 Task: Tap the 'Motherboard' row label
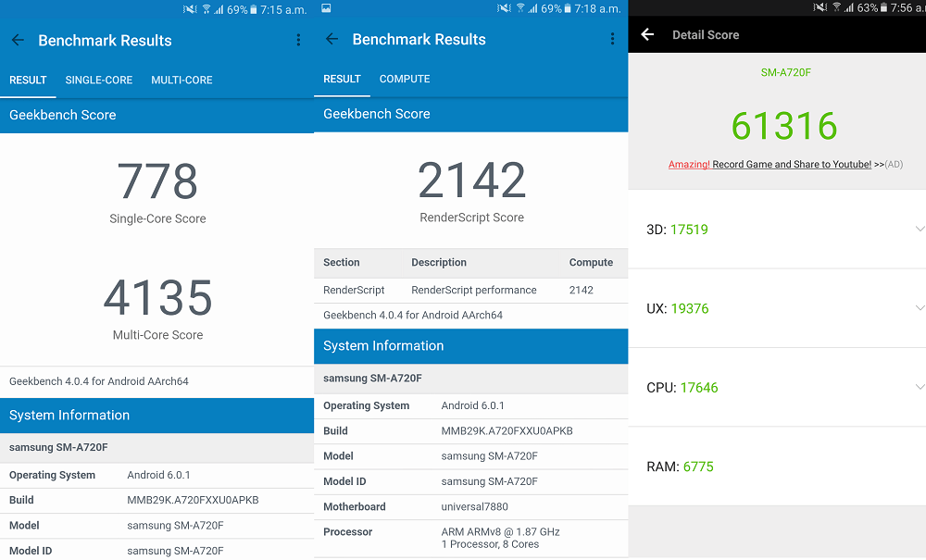355,507
